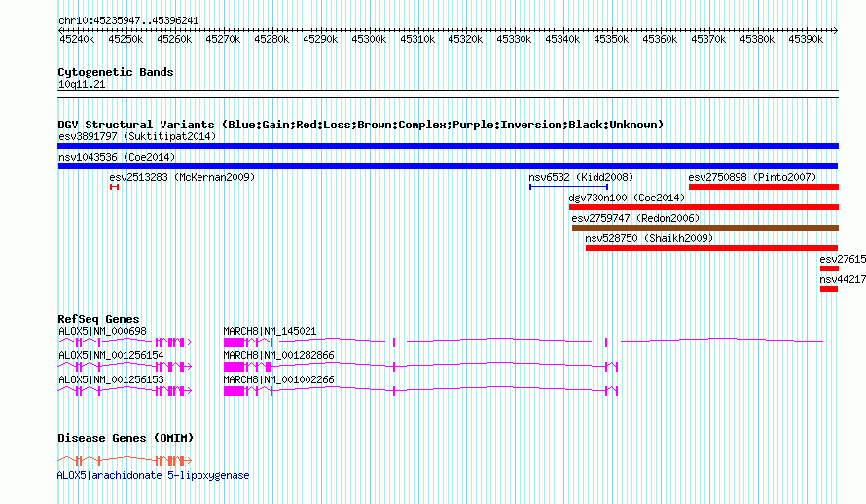Screen dimensions: 866x504
Task: Click the Disease Genes (OMIM) track title
Action: pos(126,438)
